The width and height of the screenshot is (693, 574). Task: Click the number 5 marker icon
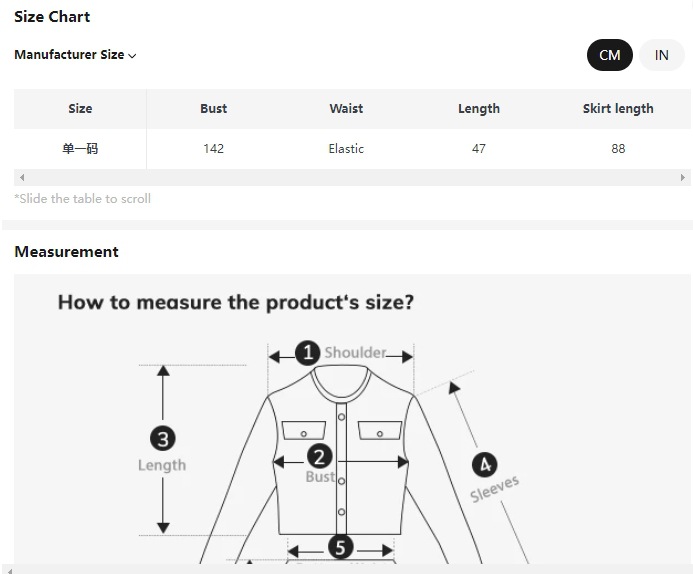pyautogui.click(x=340, y=547)
